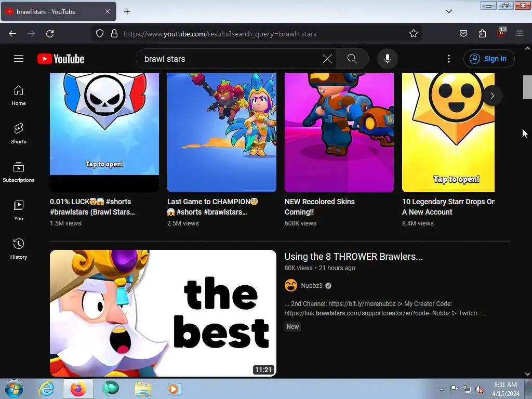The height and width of the screenshot is (399, 532).
Task: Click the muted volume tray icon
Action: tap(480, 389)
